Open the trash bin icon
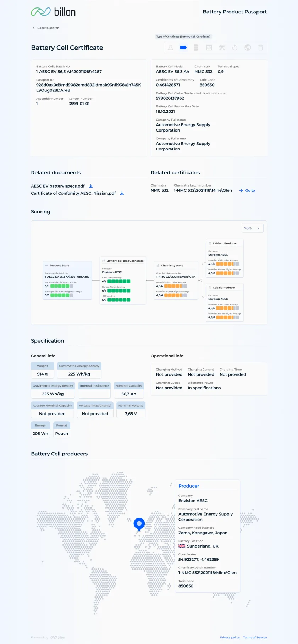 coord(260,48)
